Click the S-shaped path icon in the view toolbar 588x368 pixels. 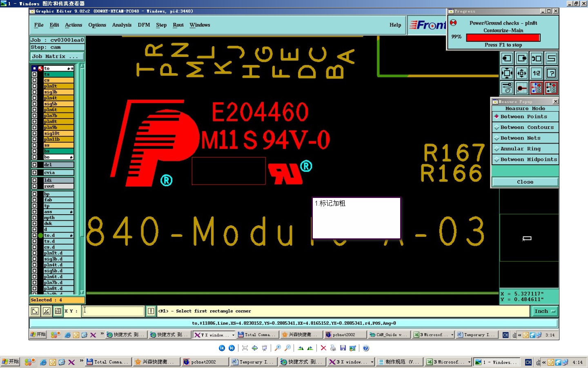coord(551,58)
